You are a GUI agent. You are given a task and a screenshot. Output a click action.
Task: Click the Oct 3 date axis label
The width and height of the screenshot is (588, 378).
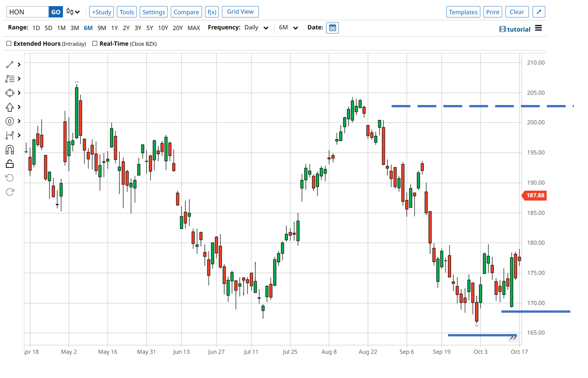click(x=480, y=352)
